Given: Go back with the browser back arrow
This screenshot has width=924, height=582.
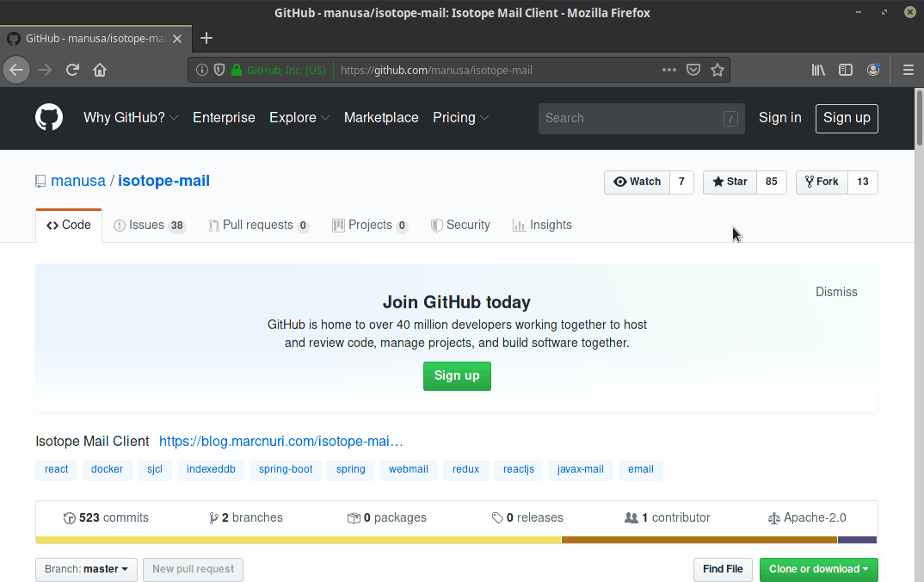Looking at the screenshot, I should click(x=16, y=71).
